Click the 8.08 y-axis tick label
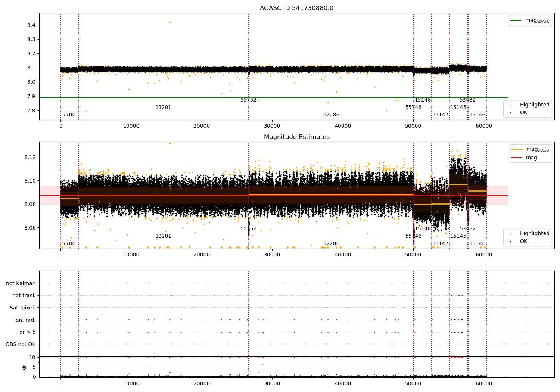Screen dimensions: 560x392 [x=30, y=204]
